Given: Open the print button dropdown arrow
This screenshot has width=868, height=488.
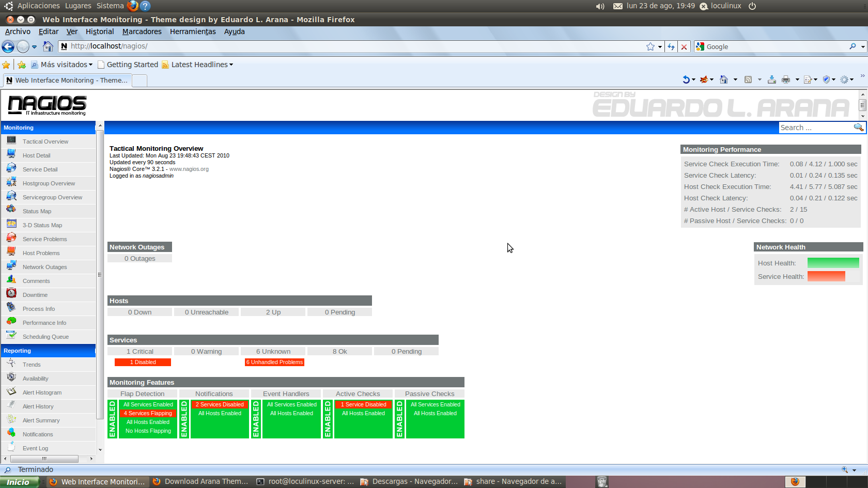Looking at the screenshot, I should tap(797, 80).
